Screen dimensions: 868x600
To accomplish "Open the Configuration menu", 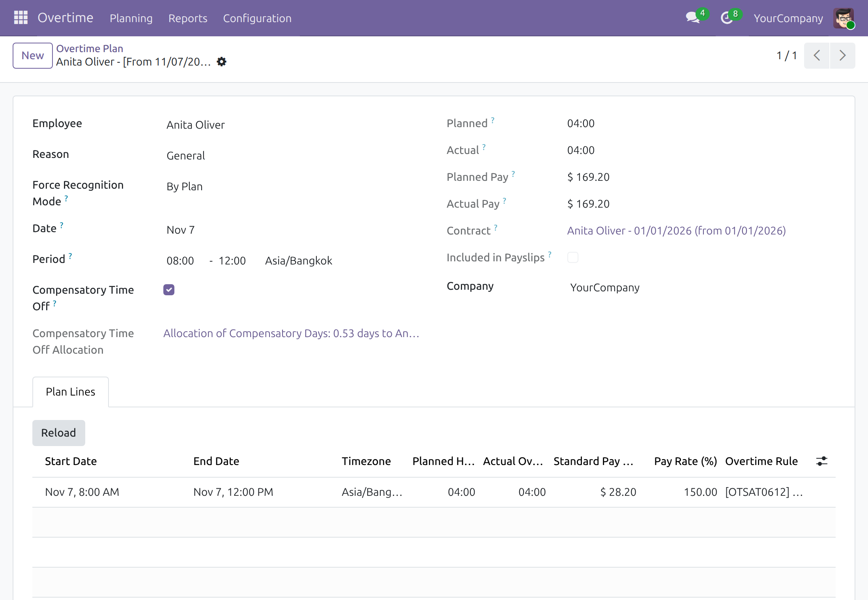I will pyautogui.click(x=257, y=18).
